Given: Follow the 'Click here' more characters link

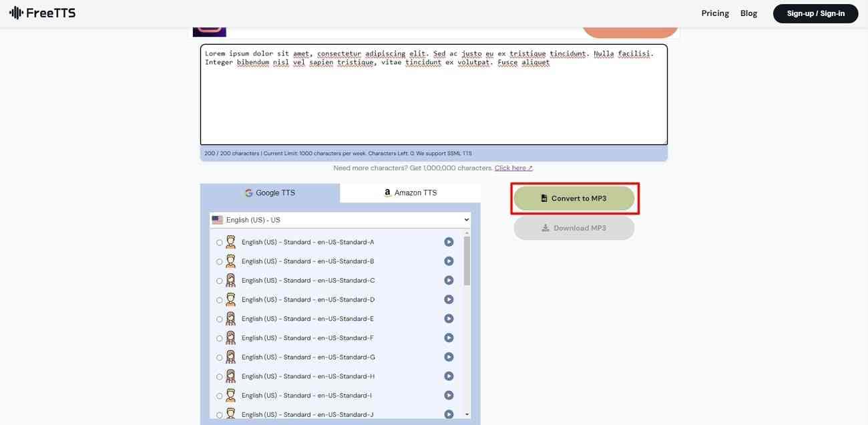Looking at the screenshot, I should (x=513, y=168).
